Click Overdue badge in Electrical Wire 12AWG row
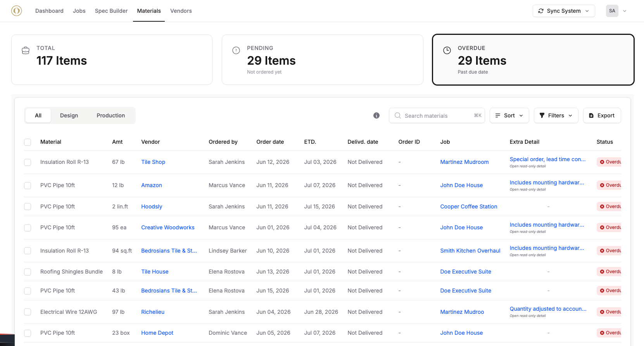The image size is (644, 346). point(609,312)
